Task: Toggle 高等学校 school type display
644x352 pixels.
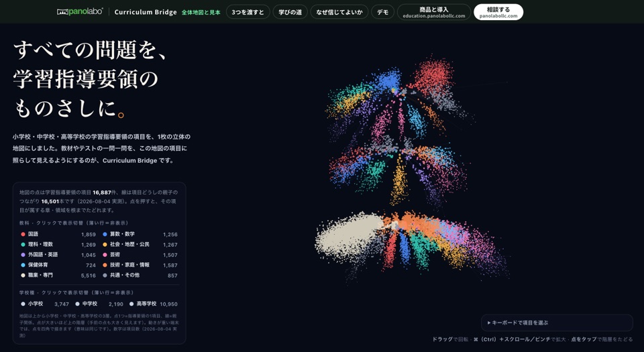Action: pos(153,304)
